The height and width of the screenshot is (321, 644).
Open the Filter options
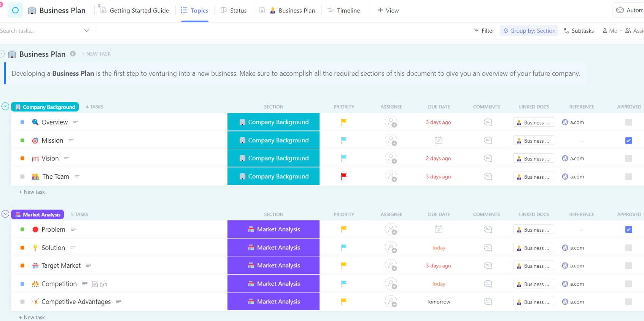[x=484, y=31]
